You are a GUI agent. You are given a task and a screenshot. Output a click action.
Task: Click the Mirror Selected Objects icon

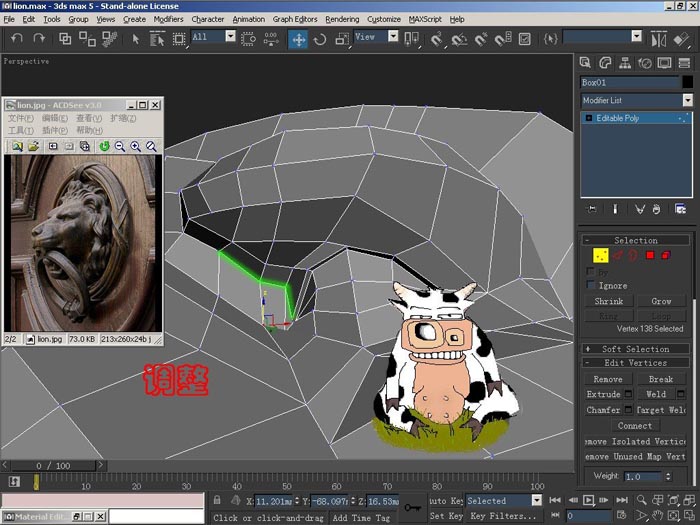coord(658,39)
